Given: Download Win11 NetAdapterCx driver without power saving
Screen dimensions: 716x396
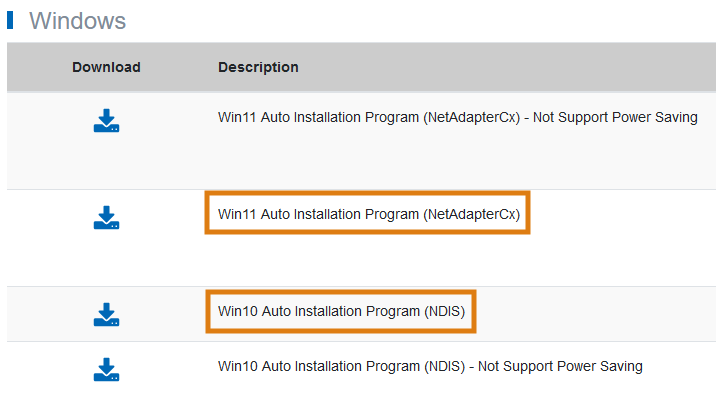Looking at the screenshot, I should (x=106, y=121).
